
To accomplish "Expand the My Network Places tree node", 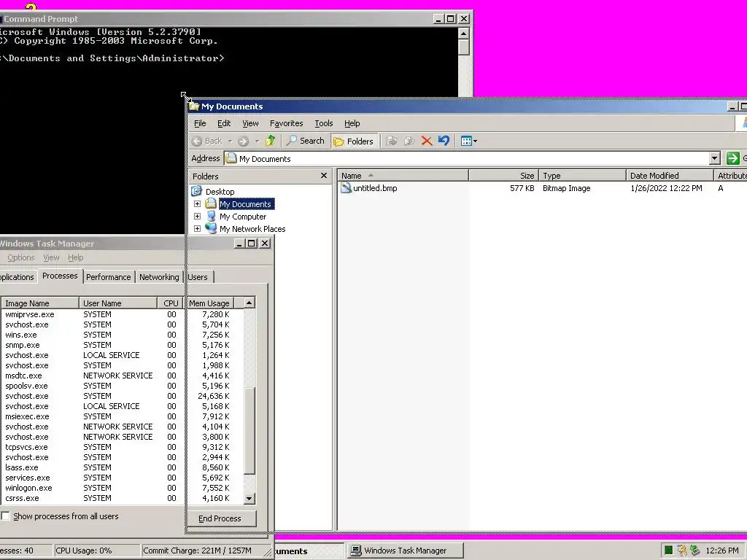I will 197,228.
